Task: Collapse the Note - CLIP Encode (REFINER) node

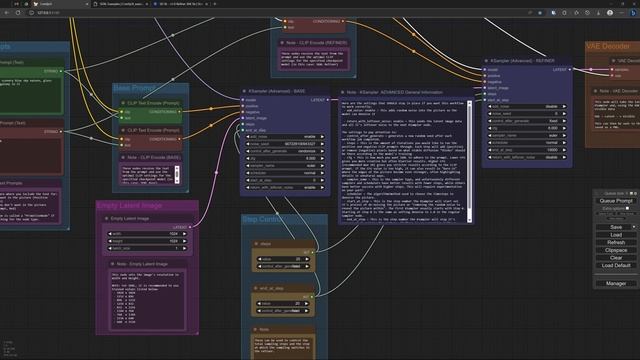Action: pyautogui.click(x=282, y=43)
